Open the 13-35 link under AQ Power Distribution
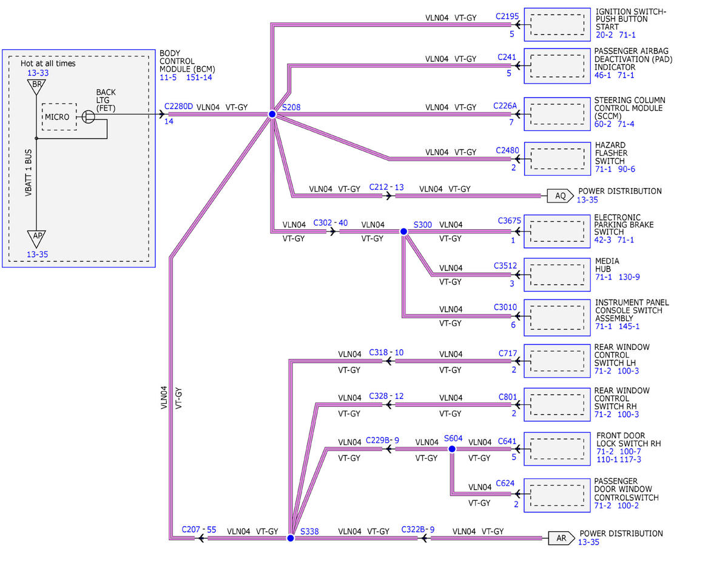 587,199
